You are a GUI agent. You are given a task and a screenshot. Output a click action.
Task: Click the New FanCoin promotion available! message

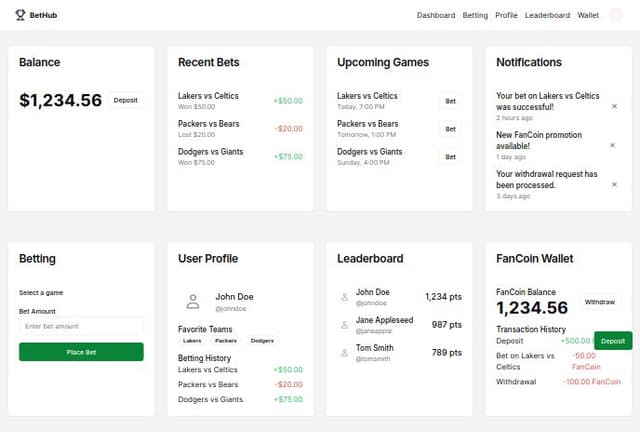(539, 140)
